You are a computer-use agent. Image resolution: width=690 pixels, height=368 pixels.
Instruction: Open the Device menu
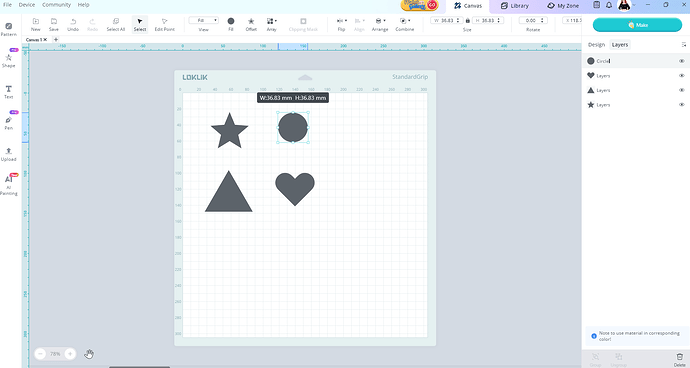[27, 5]
